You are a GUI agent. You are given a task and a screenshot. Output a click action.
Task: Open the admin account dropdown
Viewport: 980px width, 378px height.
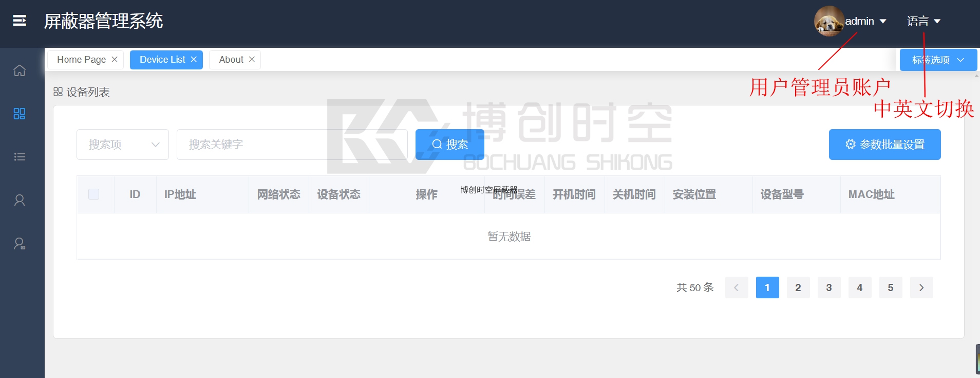tap(865, 21)
